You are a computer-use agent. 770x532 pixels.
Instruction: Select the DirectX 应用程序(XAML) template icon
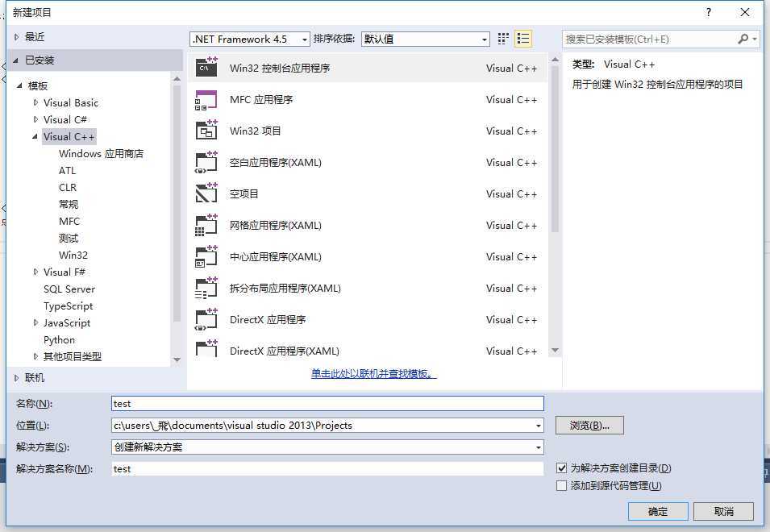[206, 348]
